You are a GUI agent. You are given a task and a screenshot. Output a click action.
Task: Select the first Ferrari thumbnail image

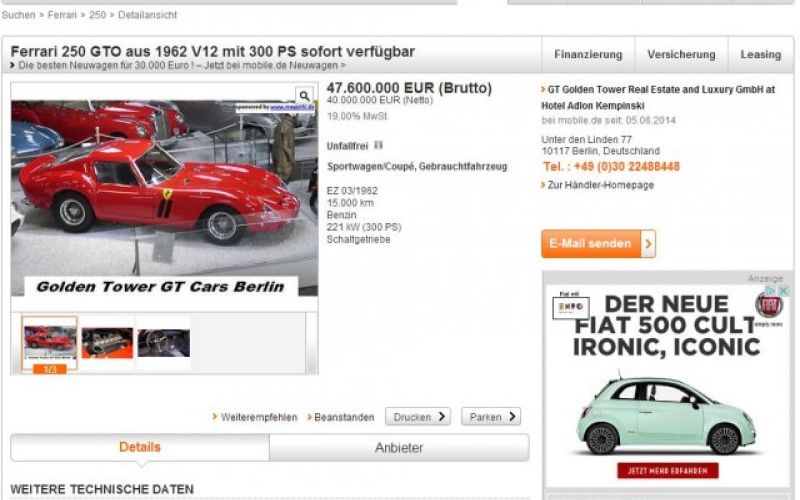pyautogui.click(x=49, y=342)
